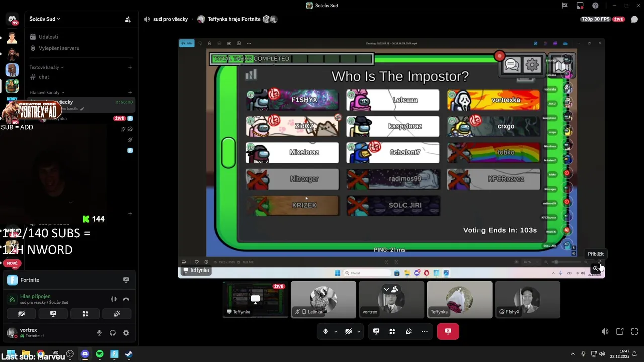This screenshot has width=644, height=362.
Task: Open Discord direct messages home icon
Action: 12,19
